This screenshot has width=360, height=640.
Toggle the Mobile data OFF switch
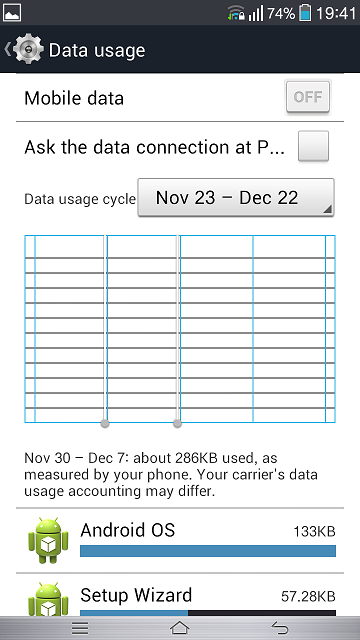308,97
